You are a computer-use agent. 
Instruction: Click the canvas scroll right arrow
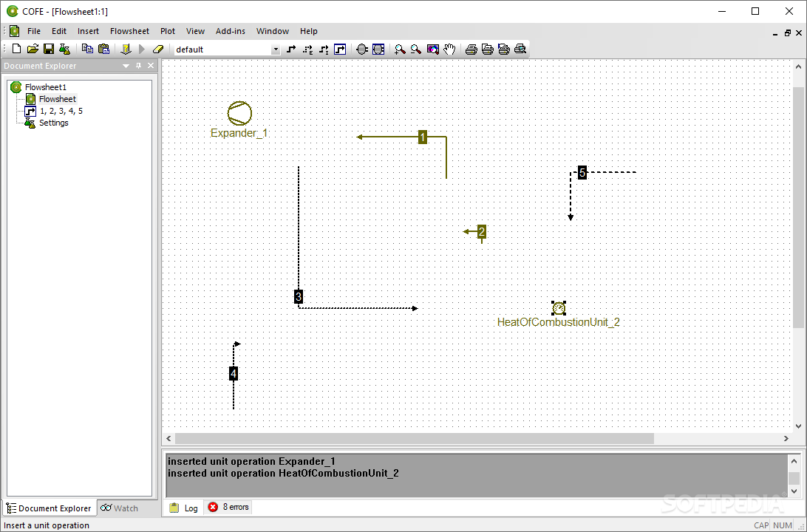[x=786, y=438]
